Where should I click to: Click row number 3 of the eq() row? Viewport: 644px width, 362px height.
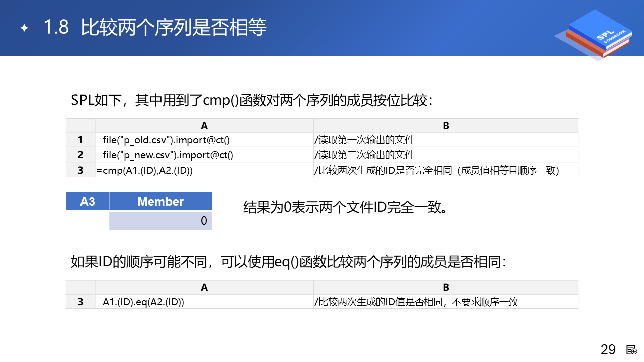coord(80,302)
